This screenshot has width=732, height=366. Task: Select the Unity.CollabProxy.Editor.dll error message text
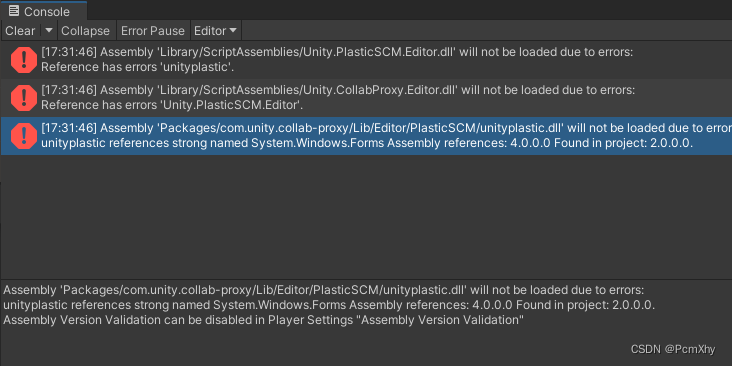pyautogui.click(x=338, y=98)
